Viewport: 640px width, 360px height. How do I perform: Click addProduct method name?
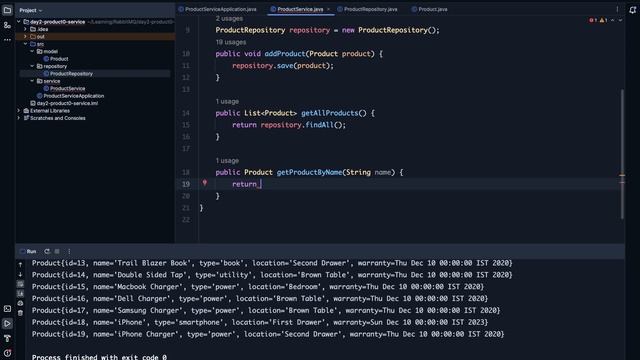[284, 54]
